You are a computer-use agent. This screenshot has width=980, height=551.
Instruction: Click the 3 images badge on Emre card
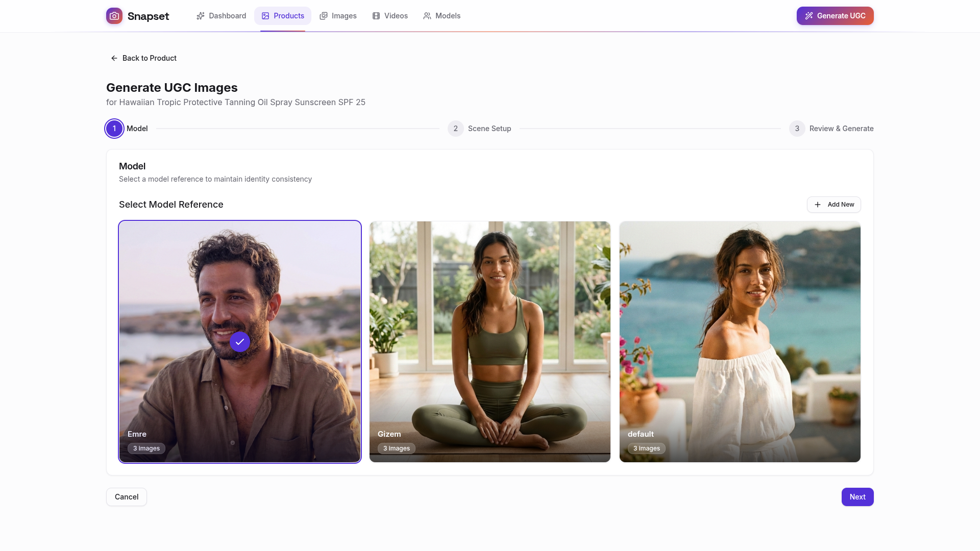coord(146,448)
